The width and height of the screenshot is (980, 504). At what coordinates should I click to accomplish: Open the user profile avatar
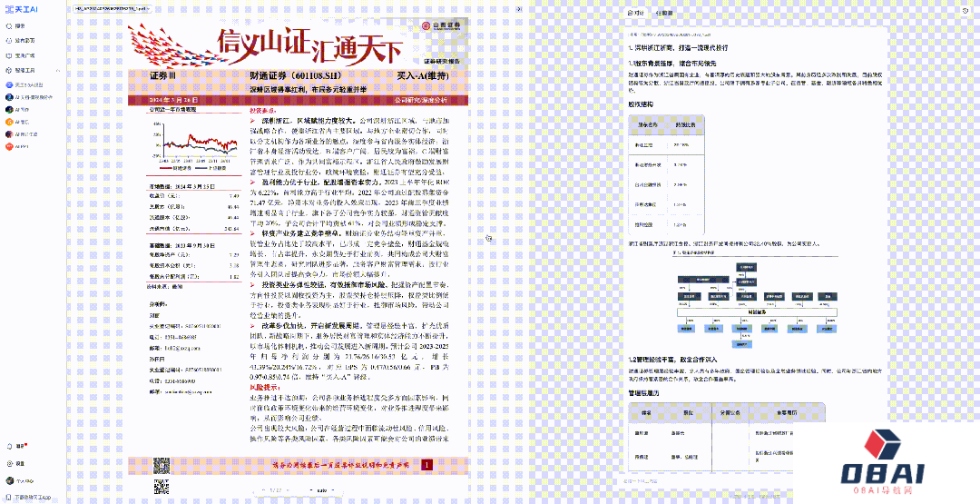8,480
